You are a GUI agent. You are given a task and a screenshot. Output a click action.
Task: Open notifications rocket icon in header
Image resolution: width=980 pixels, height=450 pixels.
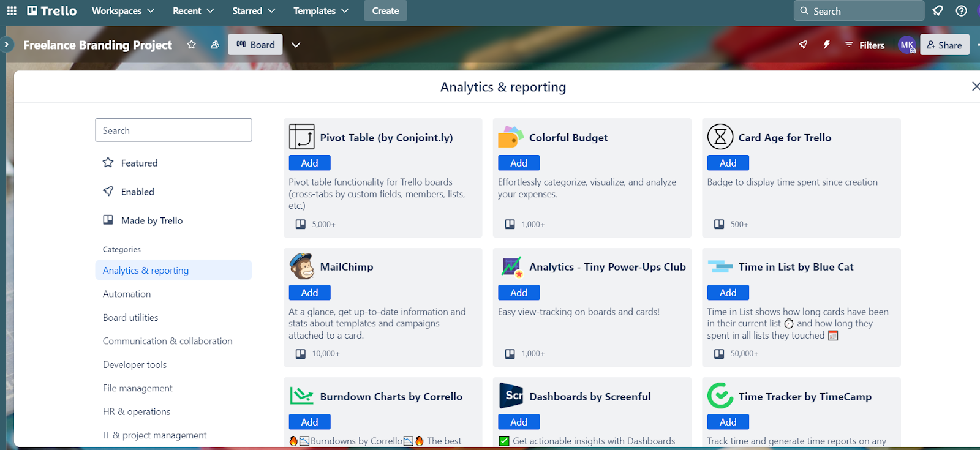[938, 10]
